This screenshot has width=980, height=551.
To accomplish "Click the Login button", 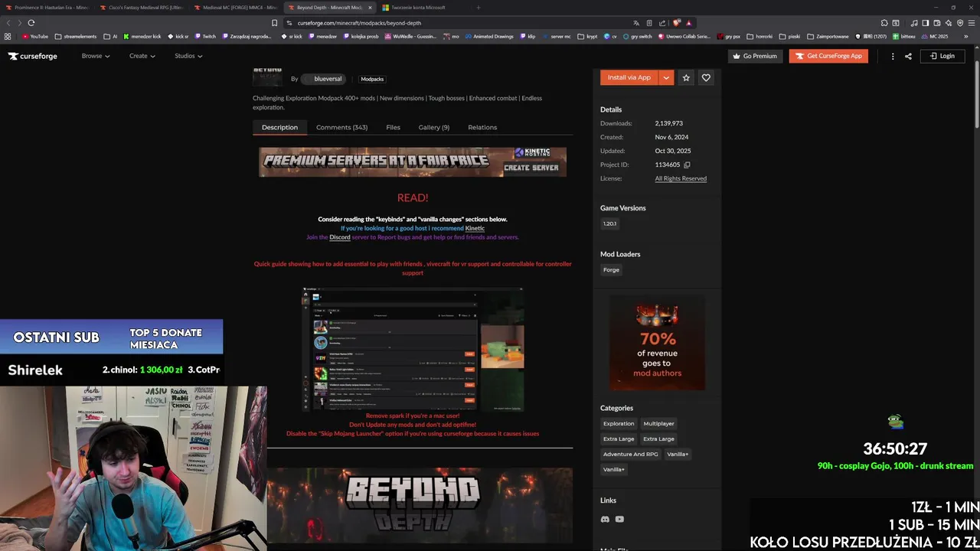I will click(x=942, y=56).
